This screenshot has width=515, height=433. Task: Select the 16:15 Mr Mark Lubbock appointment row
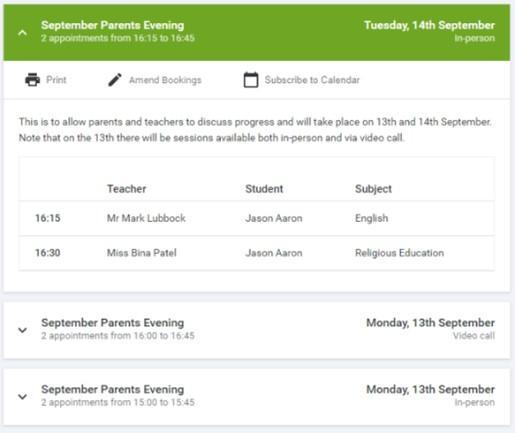[x=257, y=218]
